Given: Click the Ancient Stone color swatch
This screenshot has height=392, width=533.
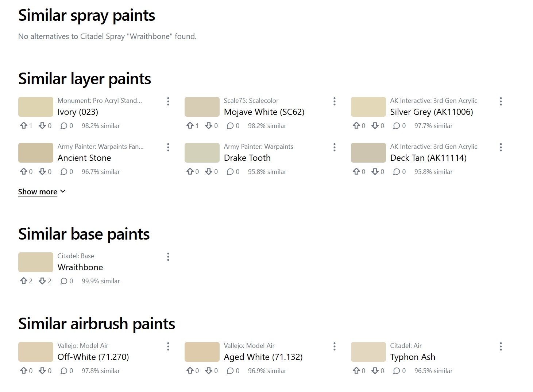Looking at the screenshot, I should (x=36, y=153).
